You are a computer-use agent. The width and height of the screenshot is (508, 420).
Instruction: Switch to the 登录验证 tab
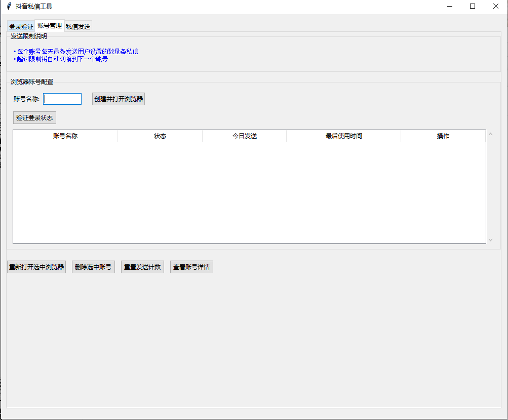[21, 27]
